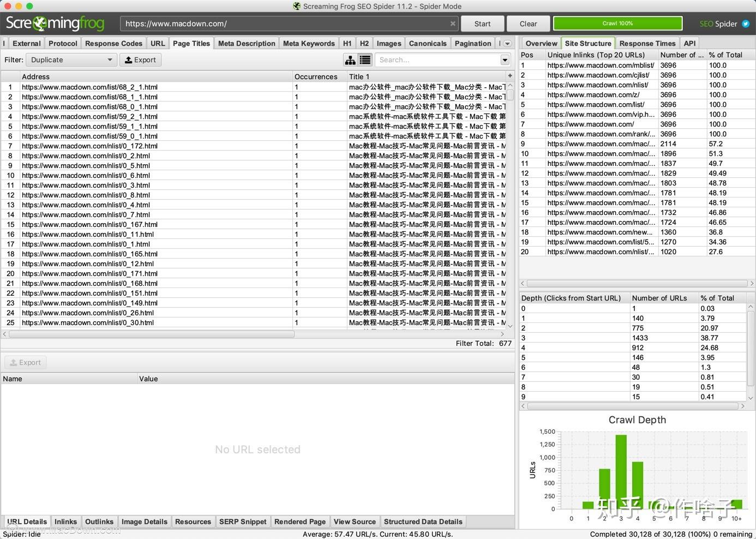Sort by the Occurrences column header
This screenshot has width=756, height=539.
(x=320, y=76)
